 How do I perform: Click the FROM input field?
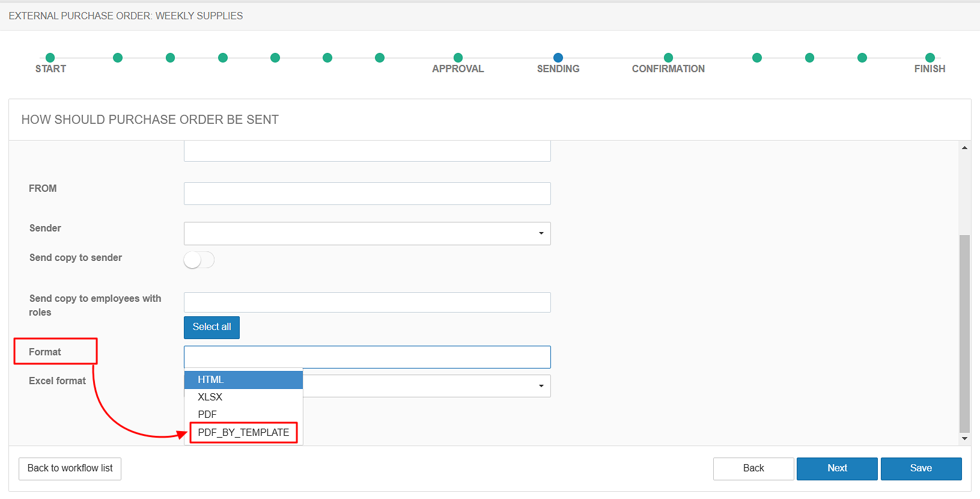367,194
